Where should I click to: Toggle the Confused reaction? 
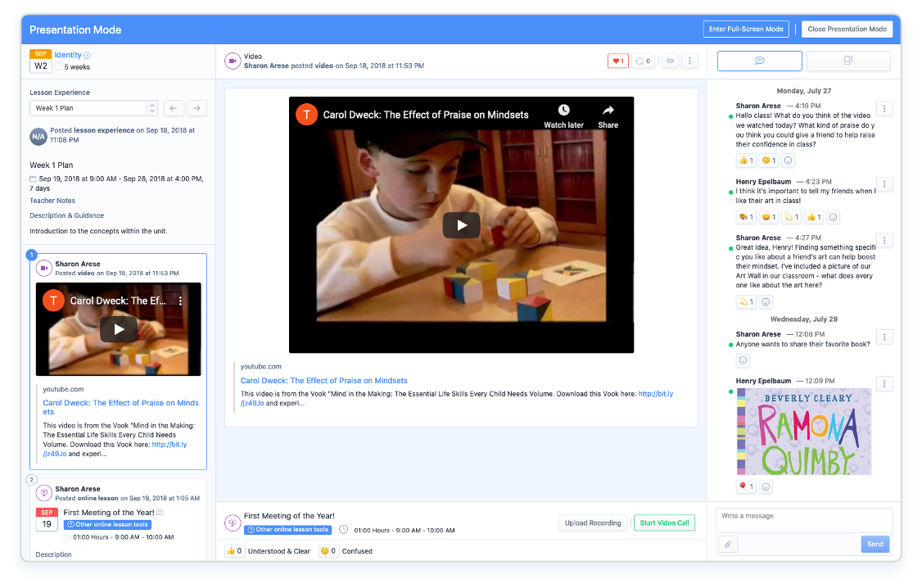329,551
